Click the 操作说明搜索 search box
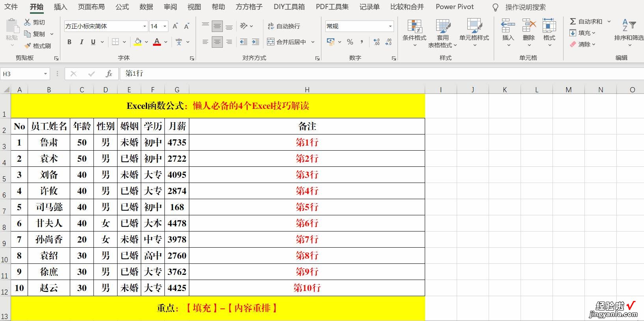The image size is (644, 321). [x=526, y=7]
